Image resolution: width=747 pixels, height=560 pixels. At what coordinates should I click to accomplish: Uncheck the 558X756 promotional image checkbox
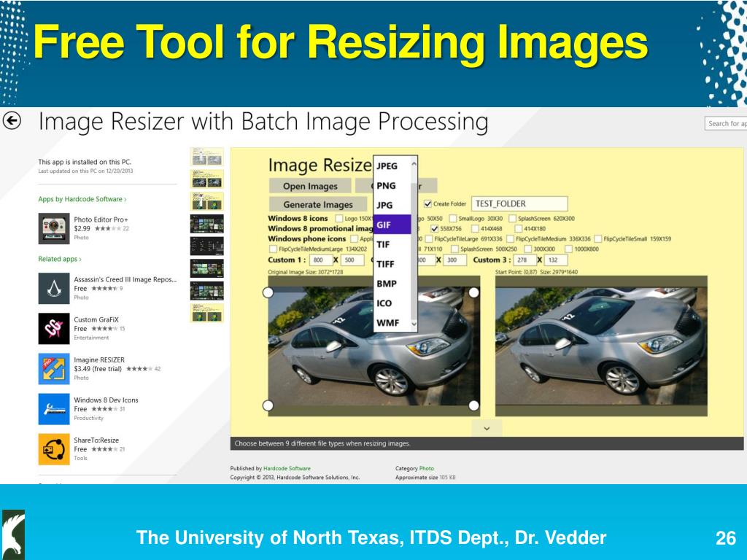pyautogui.click(x=435, y=228)
